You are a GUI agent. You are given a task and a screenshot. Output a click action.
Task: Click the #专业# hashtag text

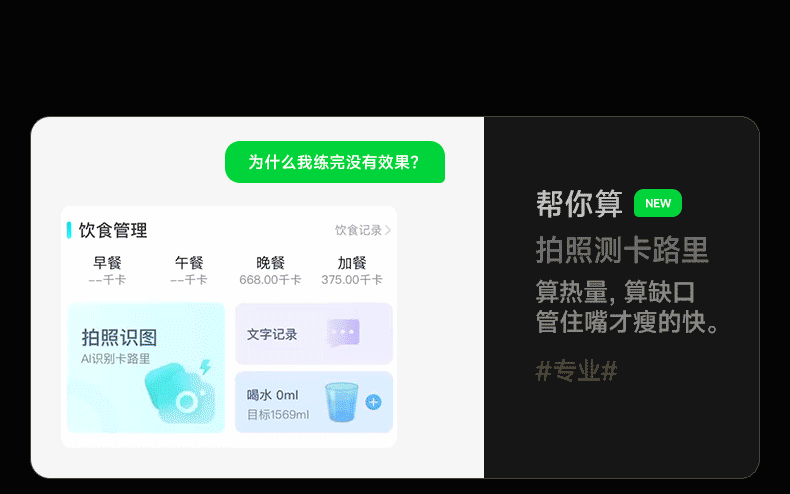pos(576,371)
